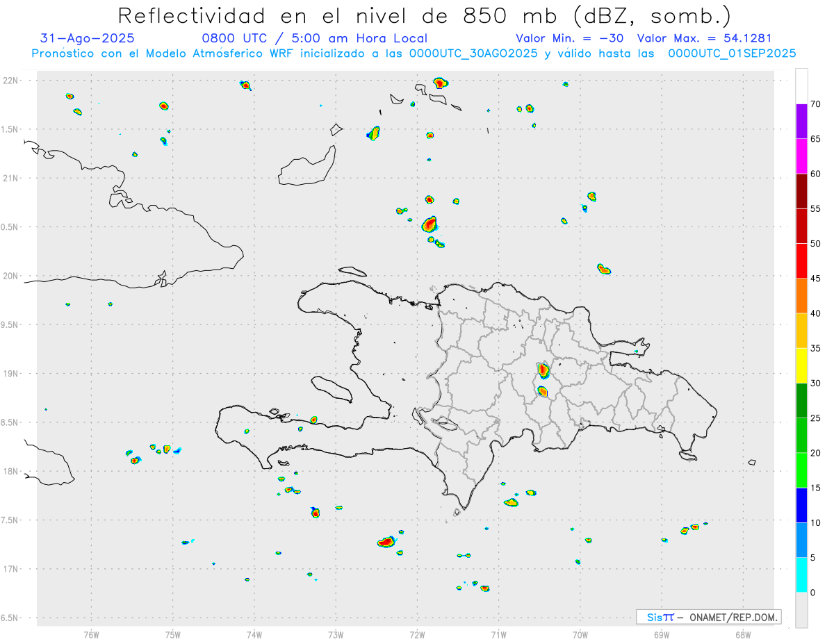Click the magenta 60–65 dBZ colorbar segment
Image resolution: width=834 pixels, height=644 pixels.
tap(801, 156)
